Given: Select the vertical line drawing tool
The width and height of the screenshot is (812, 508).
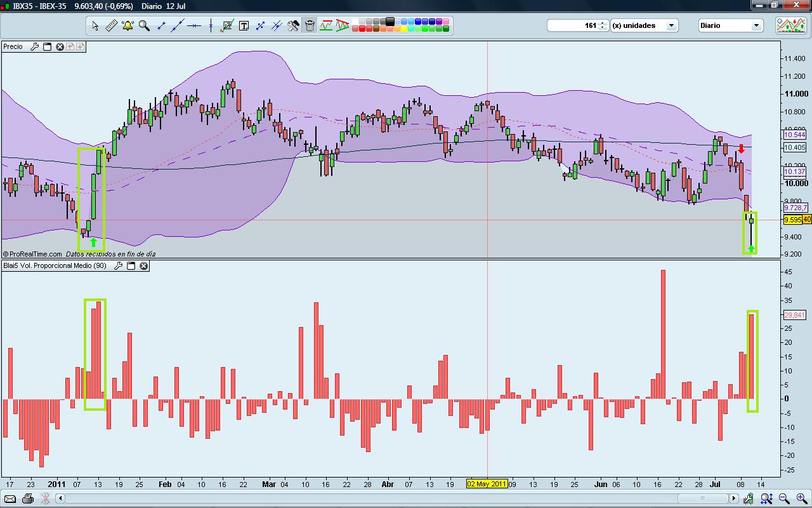Looking at the screenshot, I should tap(211, 26).
